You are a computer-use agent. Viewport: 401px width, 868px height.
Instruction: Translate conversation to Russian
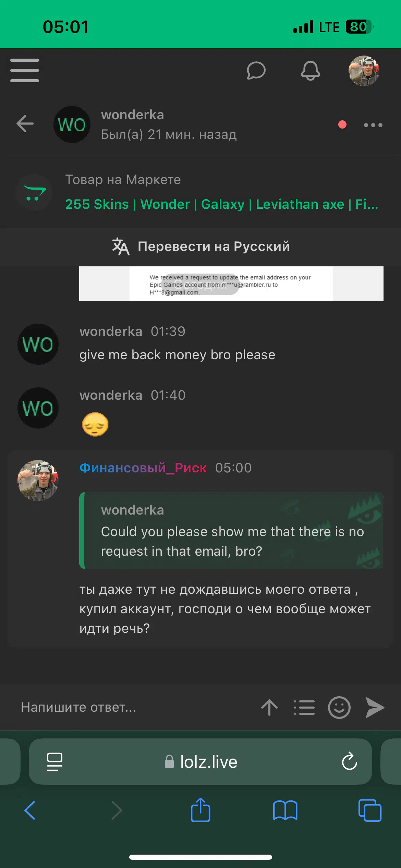200,246
